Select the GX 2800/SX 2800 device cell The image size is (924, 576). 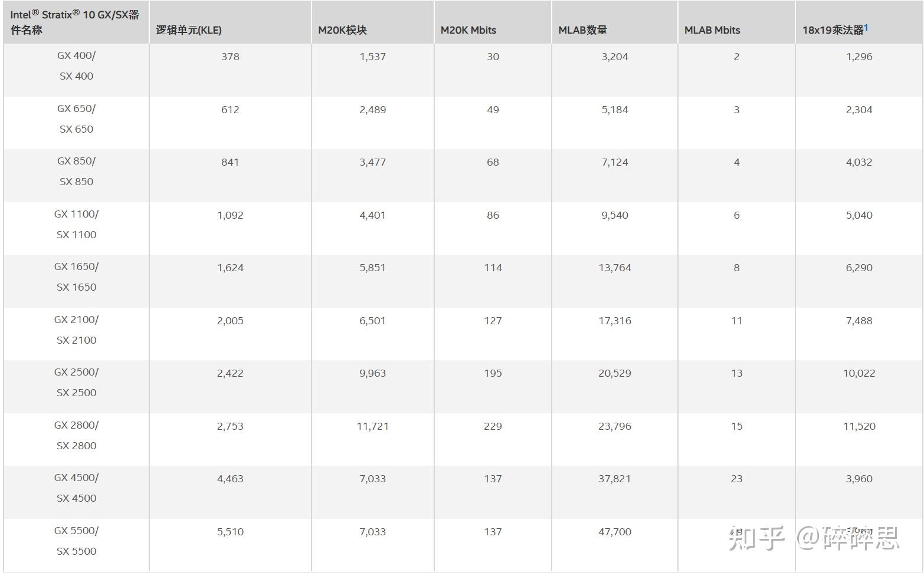point(76,435)
